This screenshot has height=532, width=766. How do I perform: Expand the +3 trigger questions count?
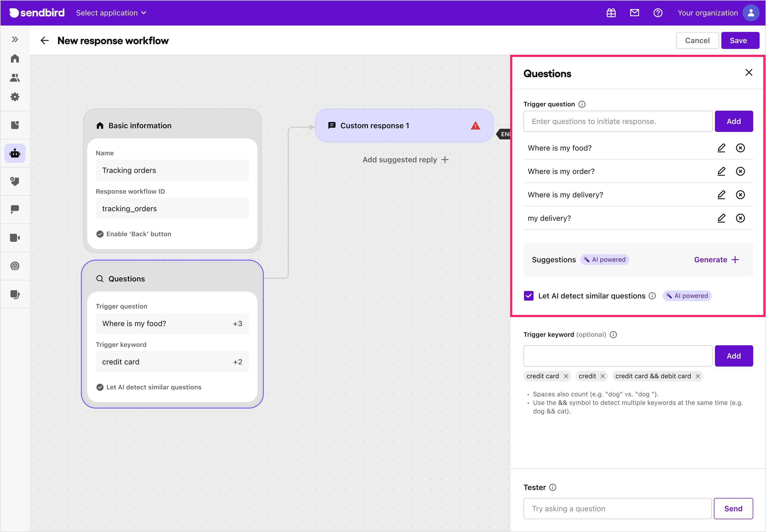click(237, 324)
